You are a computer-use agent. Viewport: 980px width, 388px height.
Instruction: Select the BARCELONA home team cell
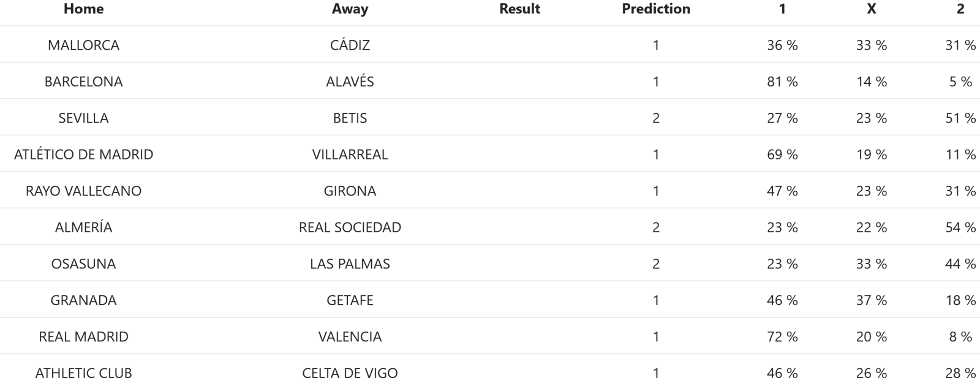(83, 82)
